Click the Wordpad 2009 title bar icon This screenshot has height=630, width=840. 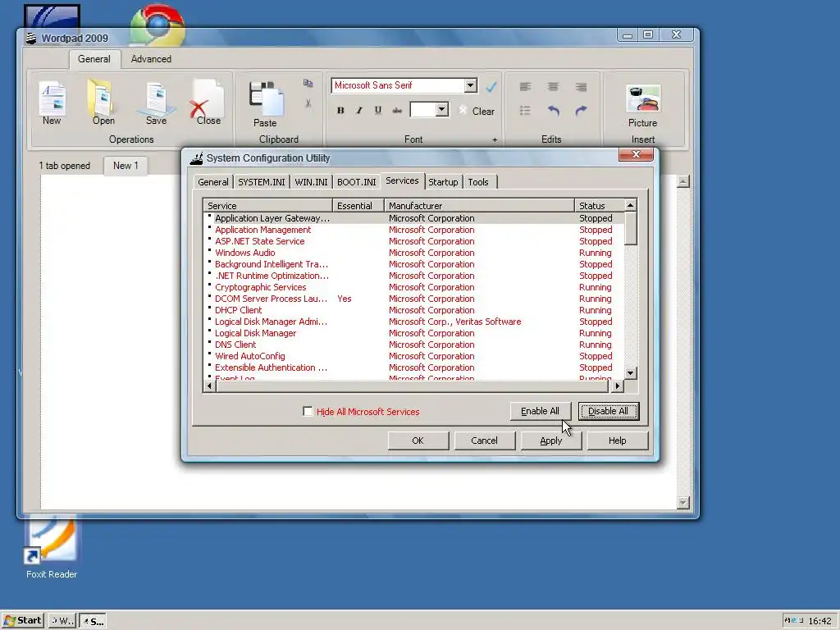[31, 38]
